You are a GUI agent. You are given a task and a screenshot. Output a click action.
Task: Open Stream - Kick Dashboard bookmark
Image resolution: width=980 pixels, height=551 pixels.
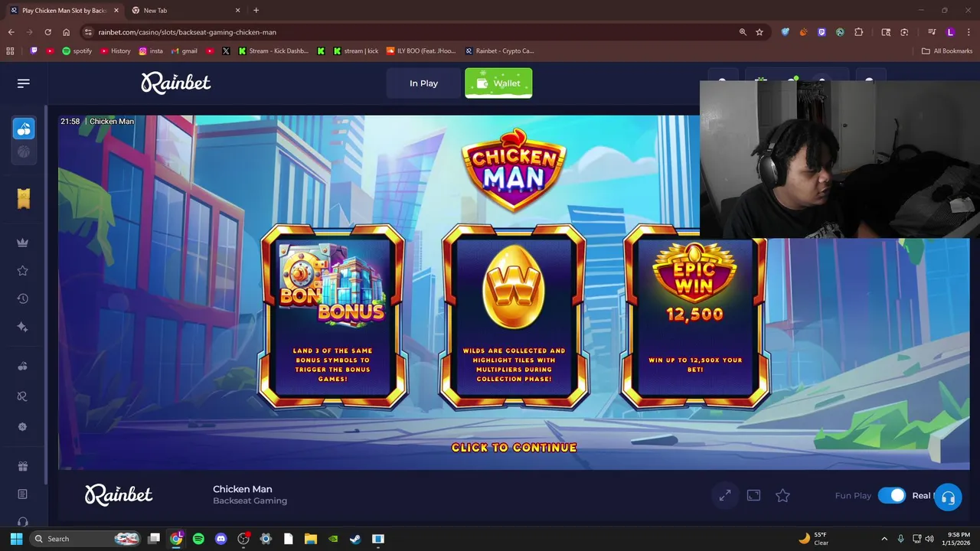point(273,51)
